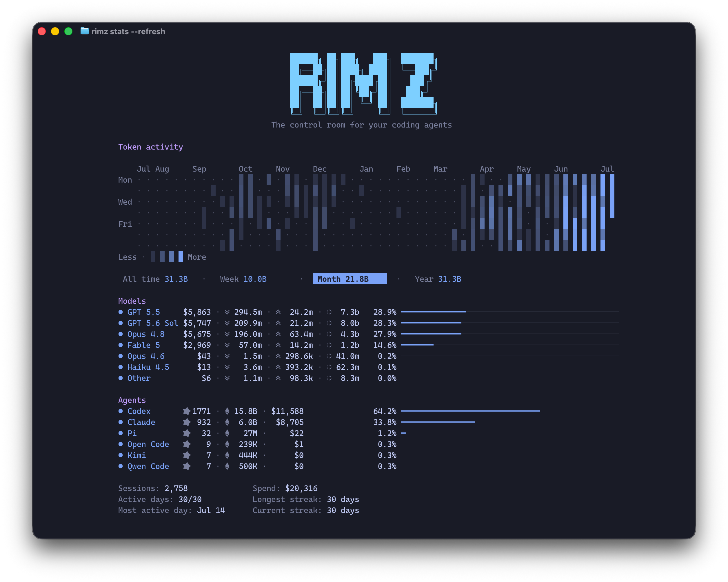Click the sessions badge icon in Codex row

click(x=186, y=411)
